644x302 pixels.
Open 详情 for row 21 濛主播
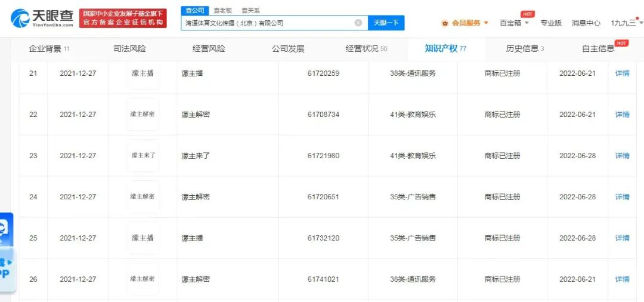point(622,73)
